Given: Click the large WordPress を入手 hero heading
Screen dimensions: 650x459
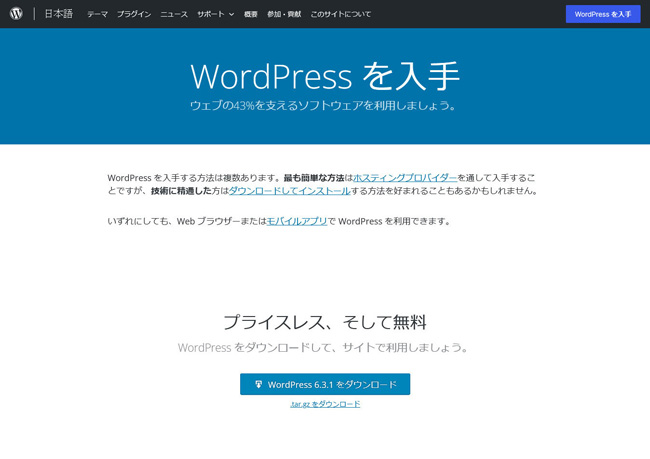Looking at the screenshot, I should coord(325,76).
